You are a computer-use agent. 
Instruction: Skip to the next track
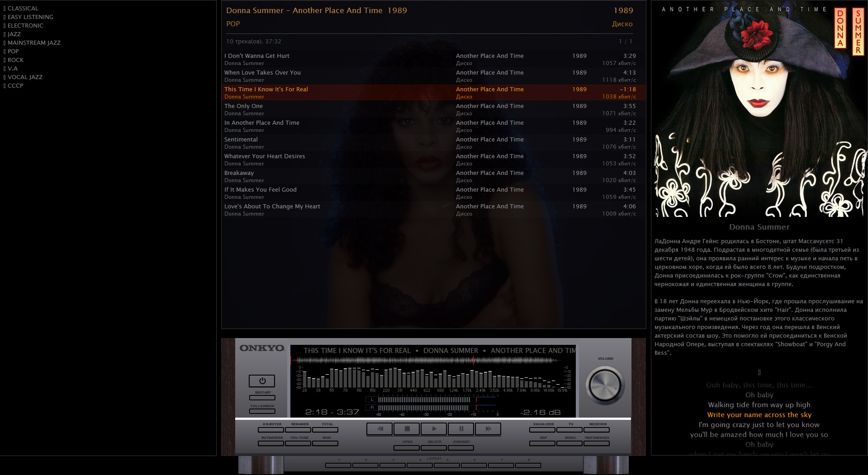coord(488,428)
